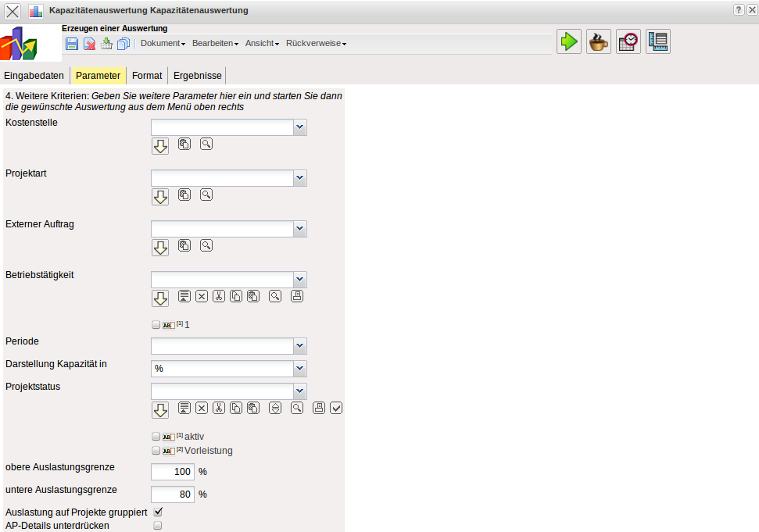The height and width of the screenshot is (532, 759).
Task: Click the scissors cut icon under Betriebstätigkeit
Action: (219, 296)
